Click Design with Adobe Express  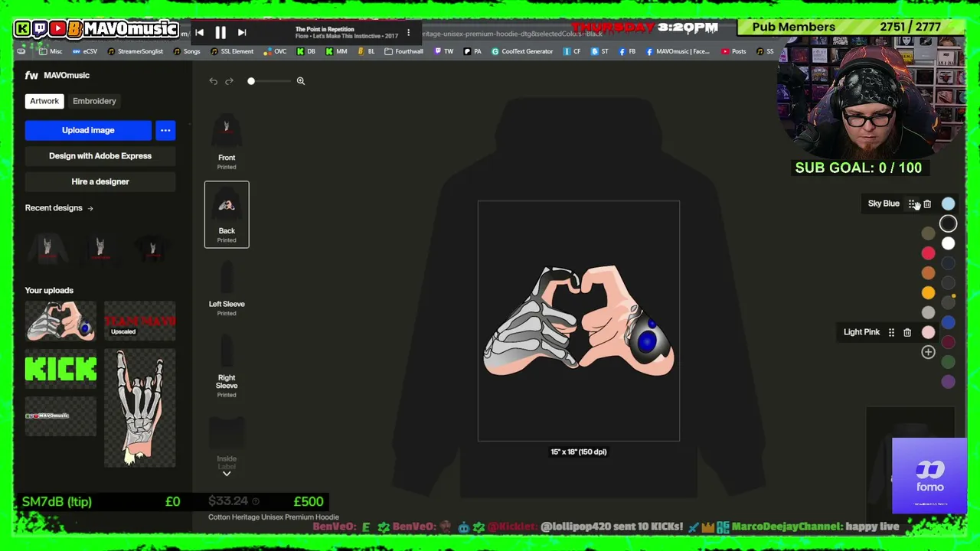[x=100, y=156]
